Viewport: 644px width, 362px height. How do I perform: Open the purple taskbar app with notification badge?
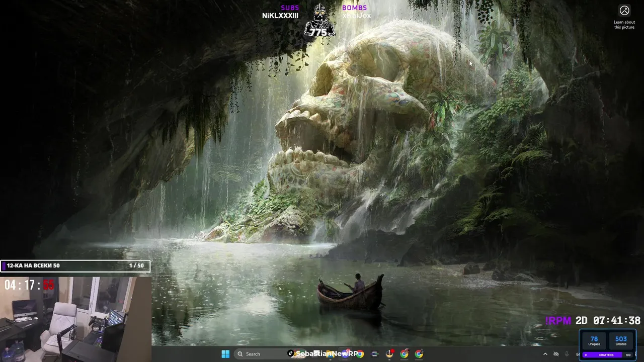coord(346,353)
